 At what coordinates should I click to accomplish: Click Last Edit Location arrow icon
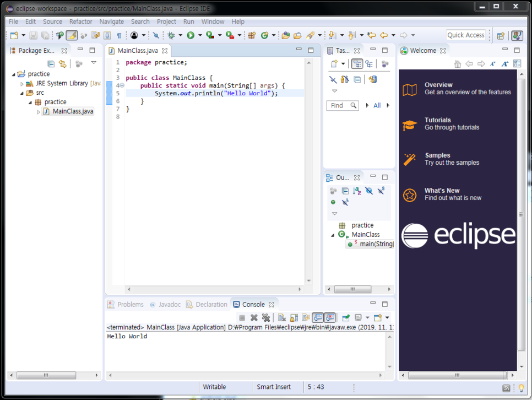pyautogui.click(x=372, y=35)
